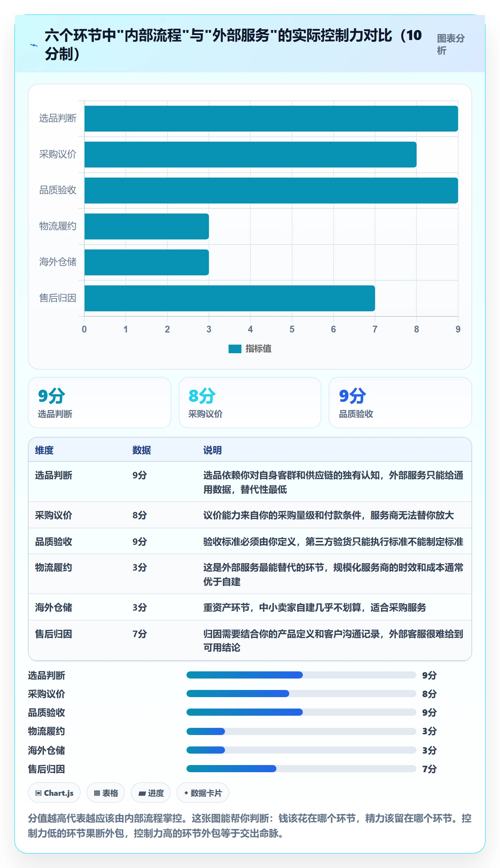Click the 表格 tag
Screen dimensions: 500x868
pos(106,793)
